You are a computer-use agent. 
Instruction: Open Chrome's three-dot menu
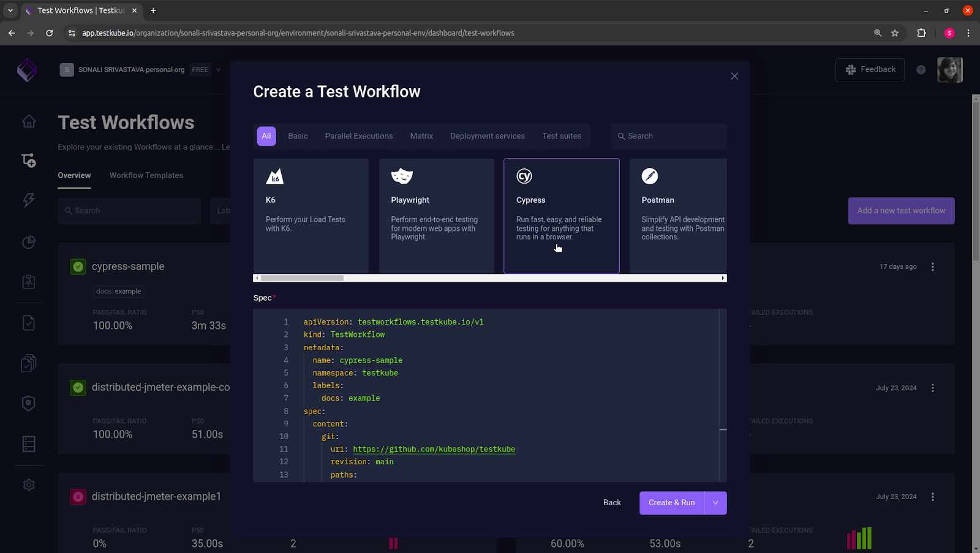click(968, 33)
